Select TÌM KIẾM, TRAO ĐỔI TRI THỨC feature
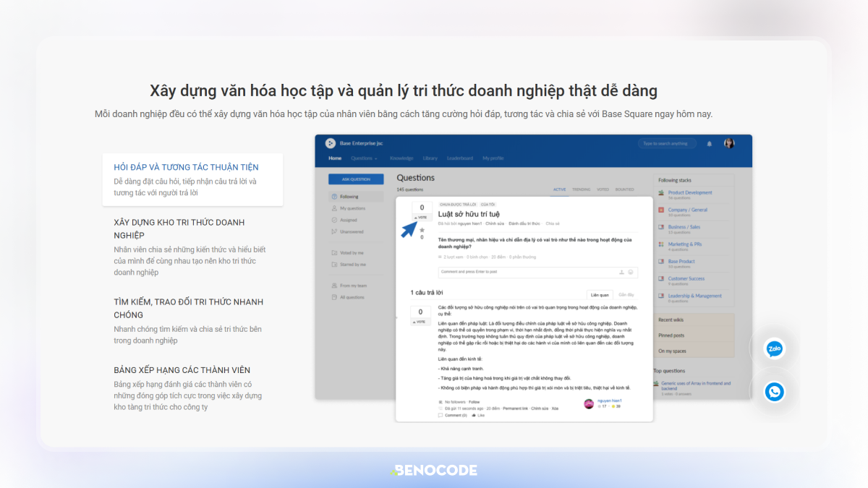This screenshot has height=488, width=868. click(192, 321)
